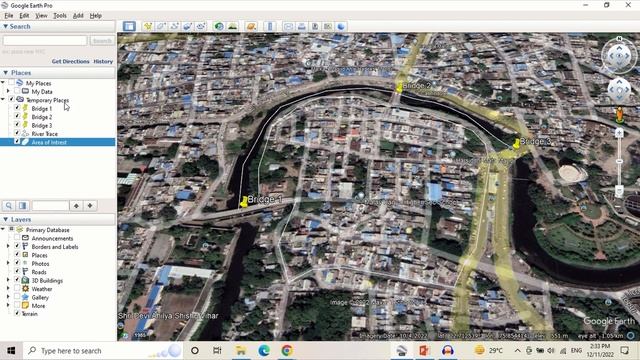Enable the Announcements layer checkbox

tap(17, 238)
